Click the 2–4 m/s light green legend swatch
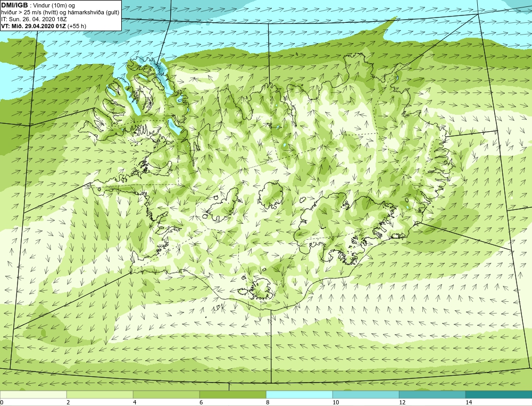Image resolution: width=532 pixels, height=406 pixels. point(100,394)
